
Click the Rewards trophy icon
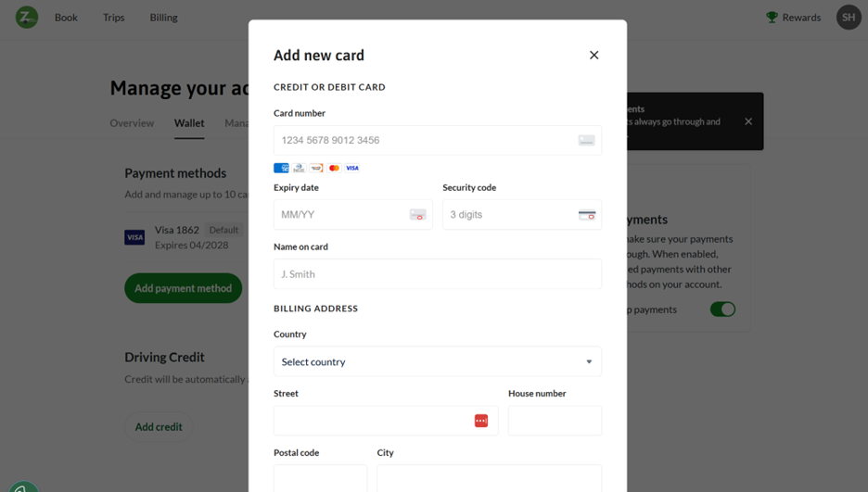[772, 17]
